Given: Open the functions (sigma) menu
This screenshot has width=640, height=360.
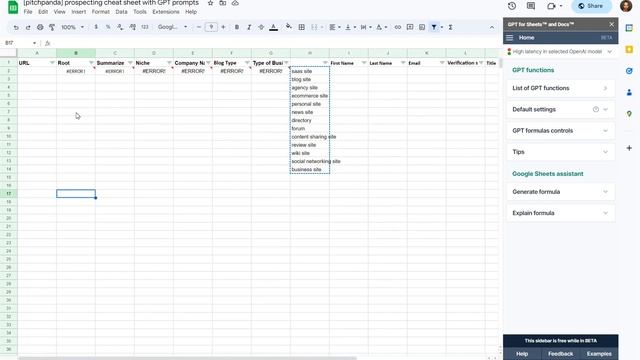Looking at the screenshot, I should 450,27.
